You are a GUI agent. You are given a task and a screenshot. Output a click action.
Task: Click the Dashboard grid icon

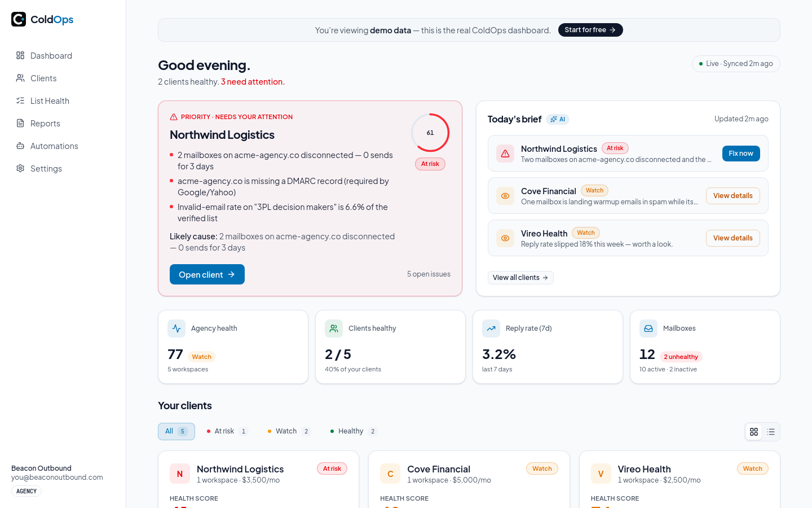[20, 55]
